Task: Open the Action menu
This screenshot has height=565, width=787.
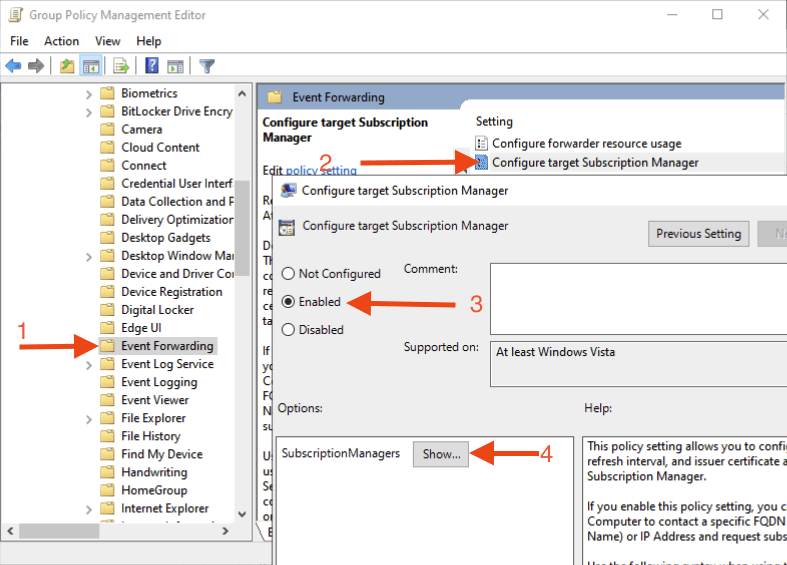Action: tap(61, 41)
